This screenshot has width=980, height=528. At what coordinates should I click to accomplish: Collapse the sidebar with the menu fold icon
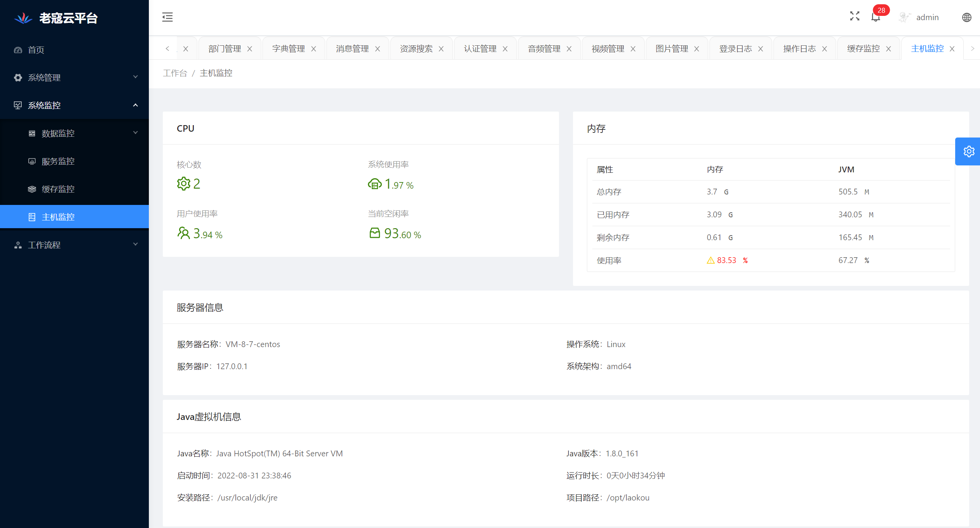coord(167,17)
